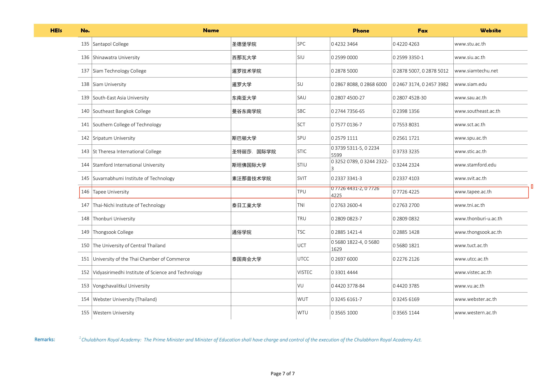The width and height of the screenshot is (555, 392).
Task: Select Stamford International University cell
Action: pyautogui.click(x=161, y=165)
